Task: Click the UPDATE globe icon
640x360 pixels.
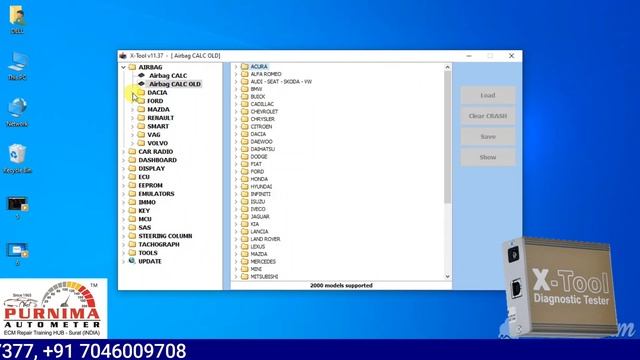Action: pyautogui.click(x=132, y=261)
